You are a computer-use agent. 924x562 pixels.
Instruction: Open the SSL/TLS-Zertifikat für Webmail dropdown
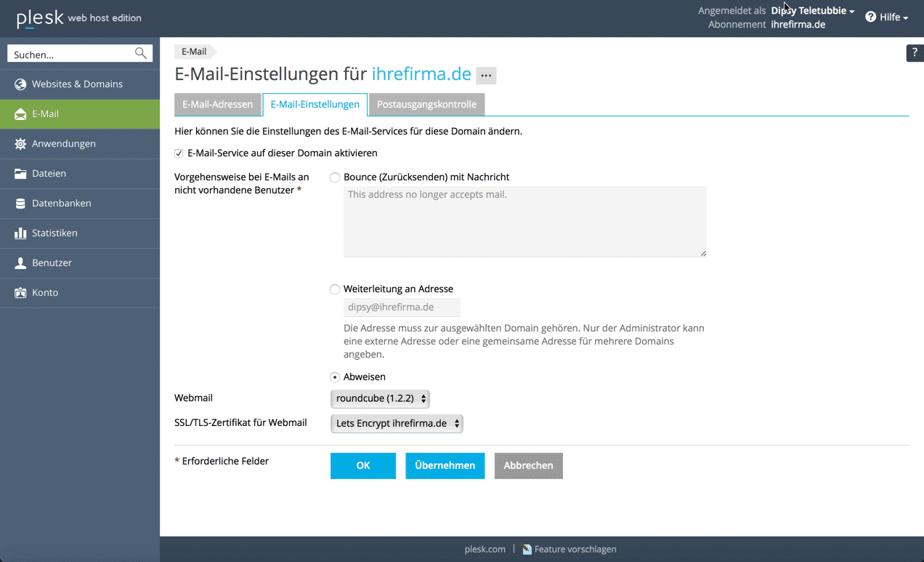397,424
